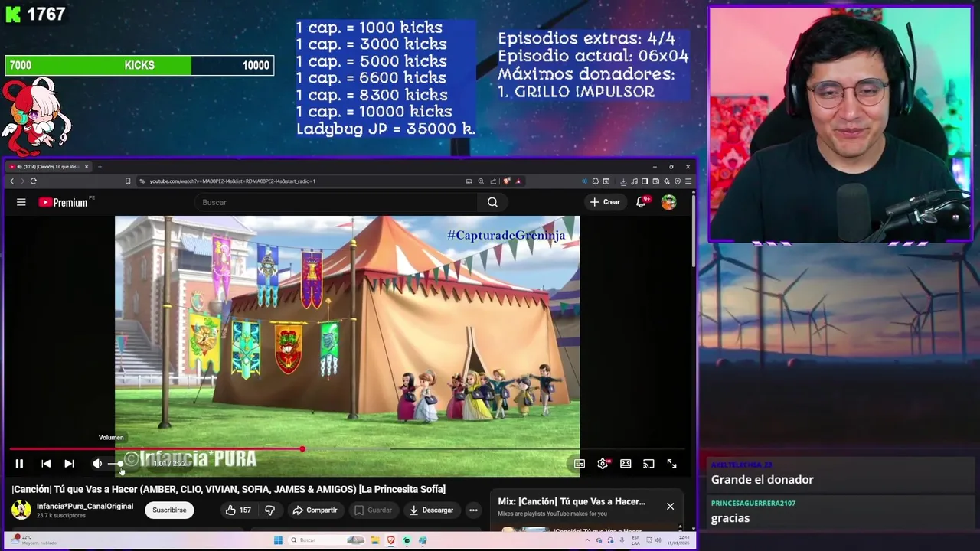The width and height of the screenshot is (980, 551).
Task: Dislike the video
Action: coord(270,510)
